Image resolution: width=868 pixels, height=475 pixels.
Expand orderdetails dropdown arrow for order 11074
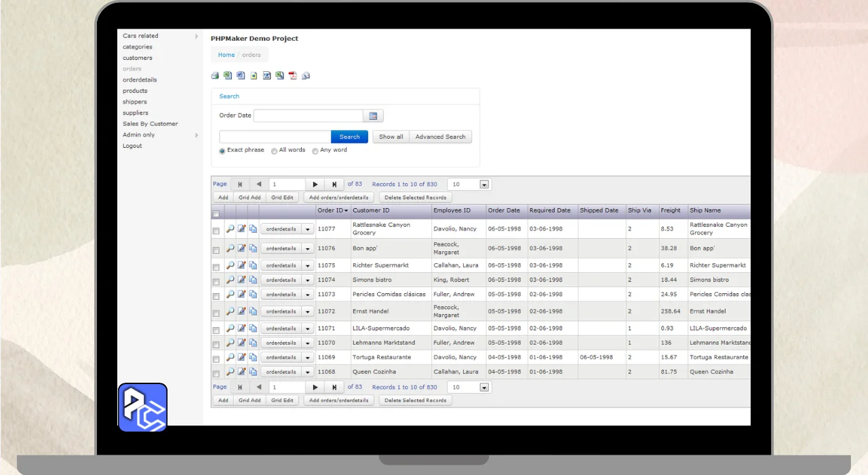[x=308, y=280]
